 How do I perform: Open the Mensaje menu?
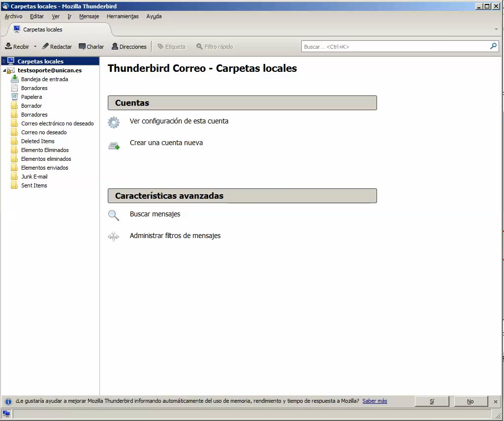pyautogui.click(x=89, y=16)
